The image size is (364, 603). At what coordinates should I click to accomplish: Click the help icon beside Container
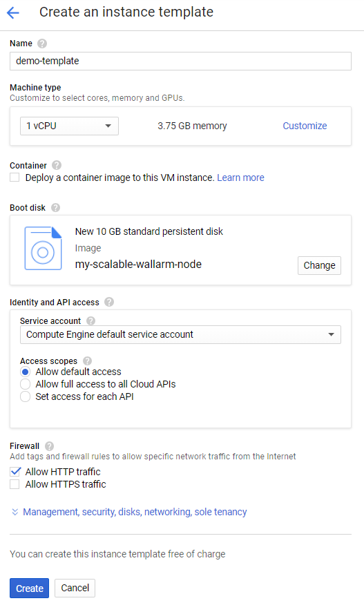pos(57,165)
